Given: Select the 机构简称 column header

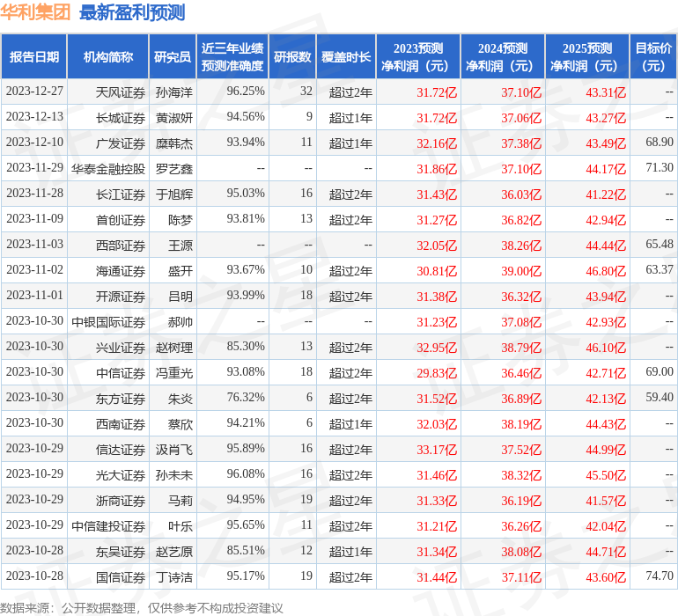Looking at the screenshot, I should click(x=108, y=56).
